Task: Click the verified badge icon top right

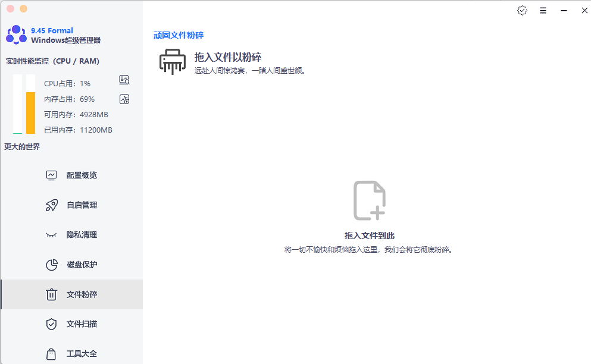Action: pos(522,10)
